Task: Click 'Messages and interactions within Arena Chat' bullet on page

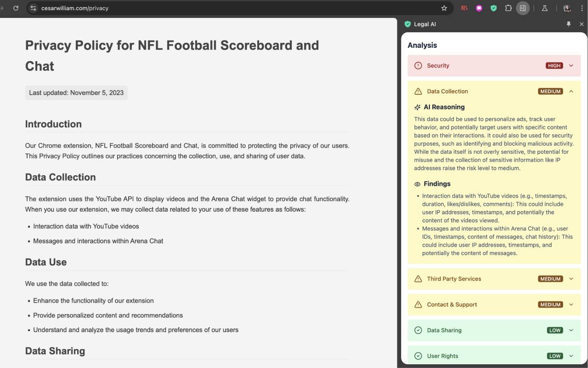Action: (98, 241)
